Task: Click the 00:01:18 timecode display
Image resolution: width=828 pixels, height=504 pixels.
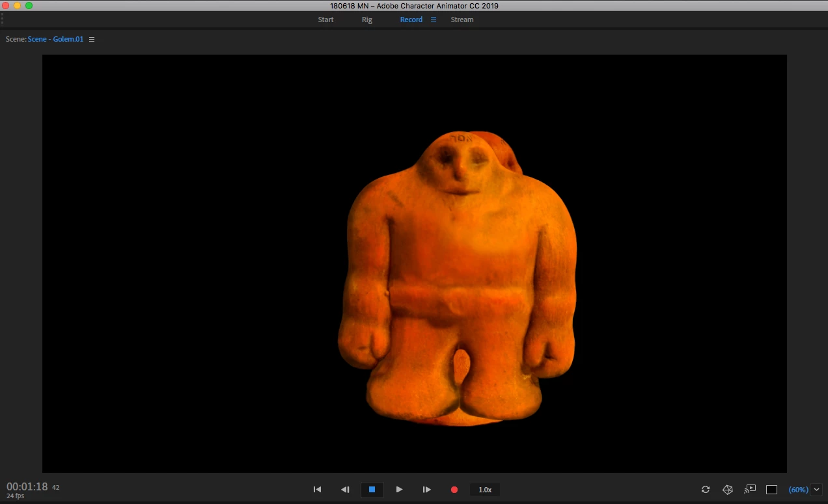Action: pyautogui.click(x=27, y=486)
